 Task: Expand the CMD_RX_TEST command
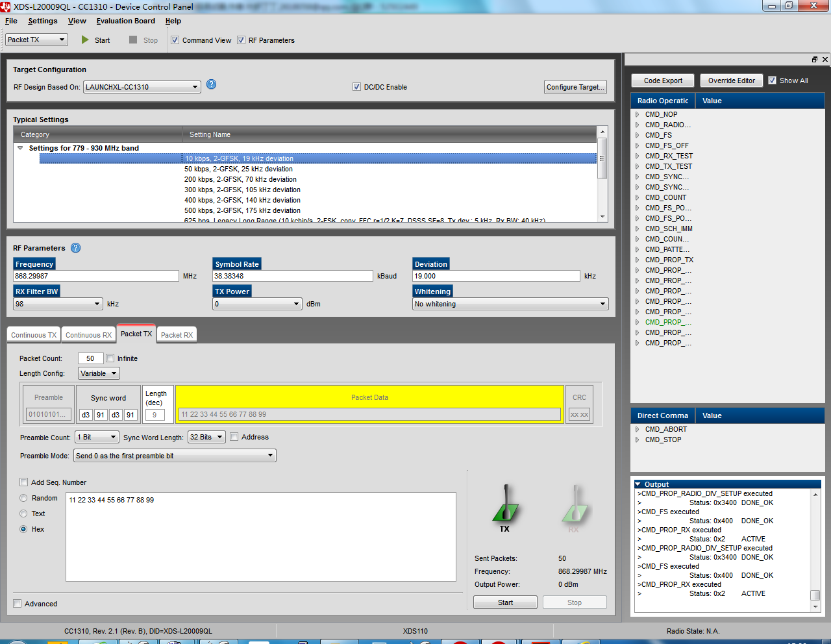(638, 156)
